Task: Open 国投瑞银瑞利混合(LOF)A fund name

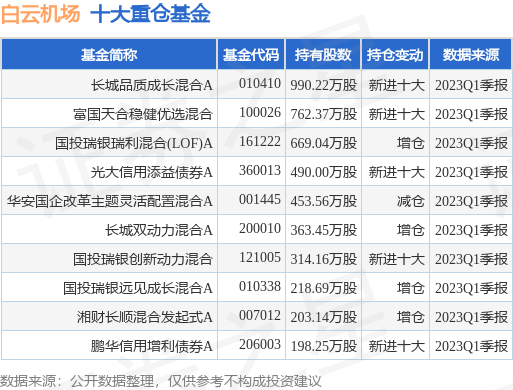Action: click(x=134, y=143)
